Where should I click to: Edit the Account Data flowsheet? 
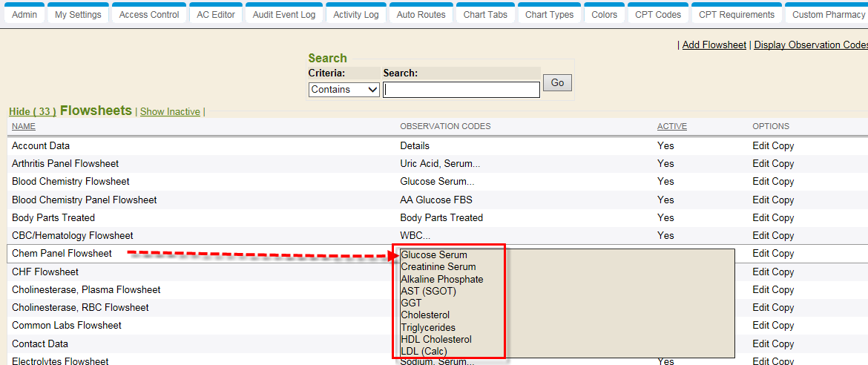click(x=760, y=146)
